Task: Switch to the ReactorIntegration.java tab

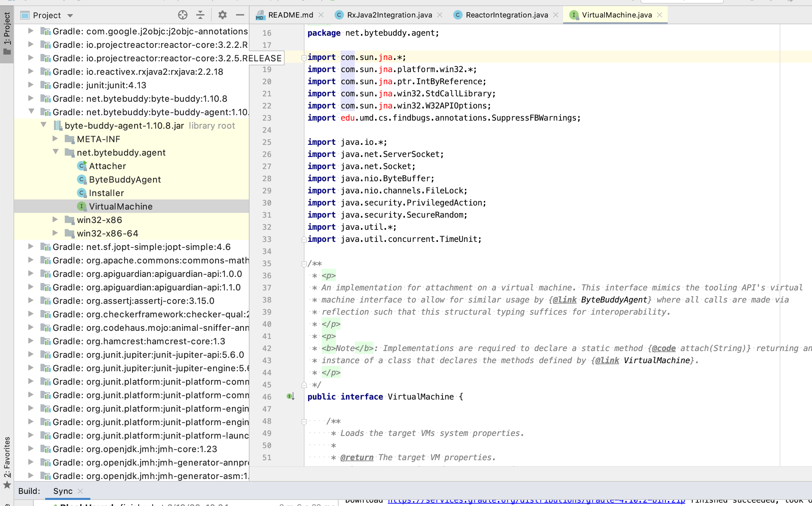Action: [506, 15]
